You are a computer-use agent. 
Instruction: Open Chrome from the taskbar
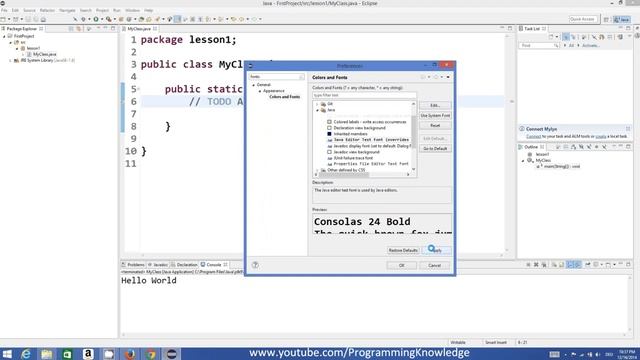pos(151,354)
